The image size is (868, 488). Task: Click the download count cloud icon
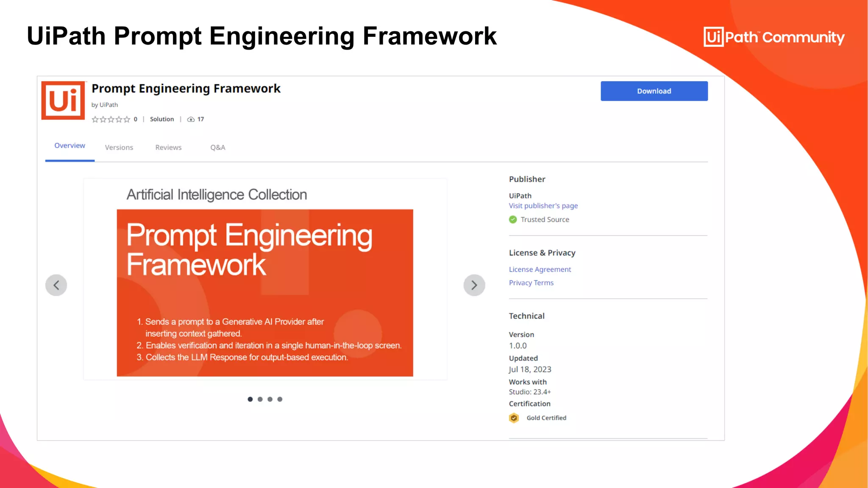tap(191, 119)
